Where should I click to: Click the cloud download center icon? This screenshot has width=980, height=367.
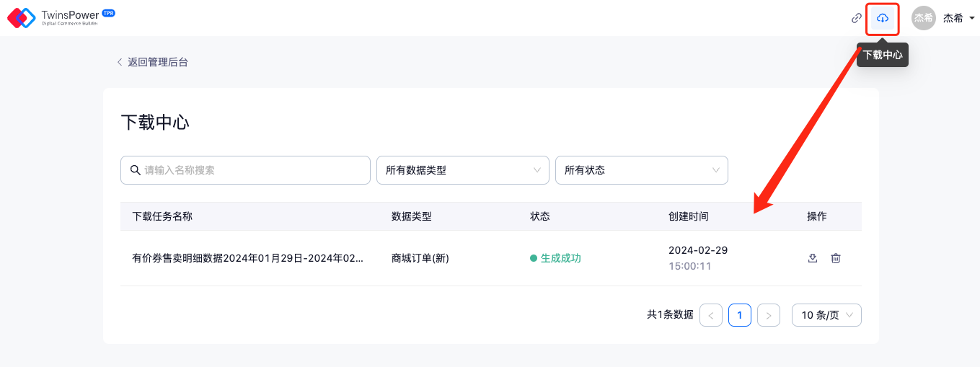point(882,18)
